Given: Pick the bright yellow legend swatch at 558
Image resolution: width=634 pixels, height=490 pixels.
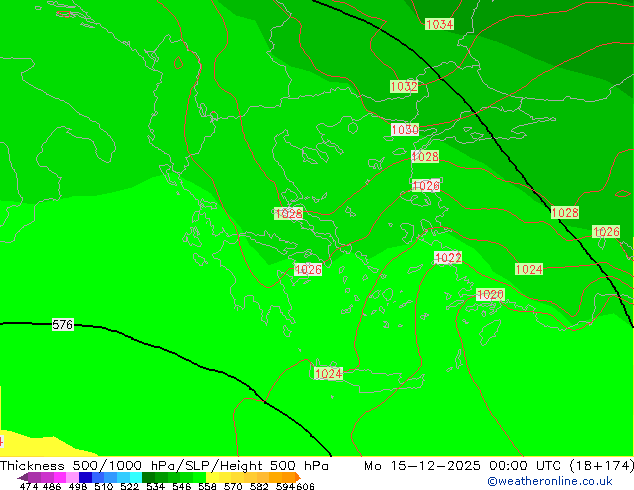Looking at the screenshot, I should point(212,477).
